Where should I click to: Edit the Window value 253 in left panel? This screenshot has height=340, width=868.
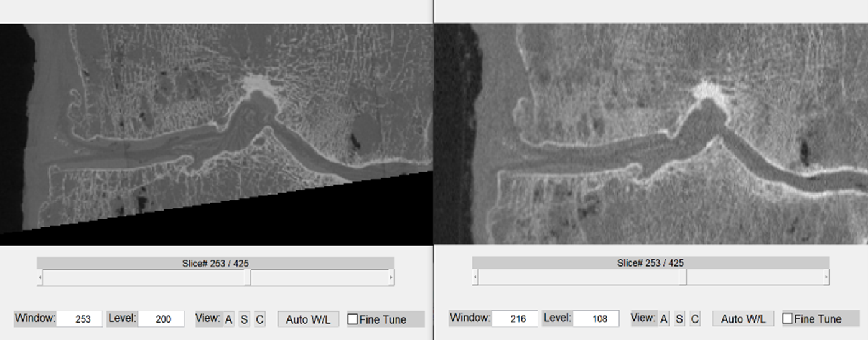79,319
